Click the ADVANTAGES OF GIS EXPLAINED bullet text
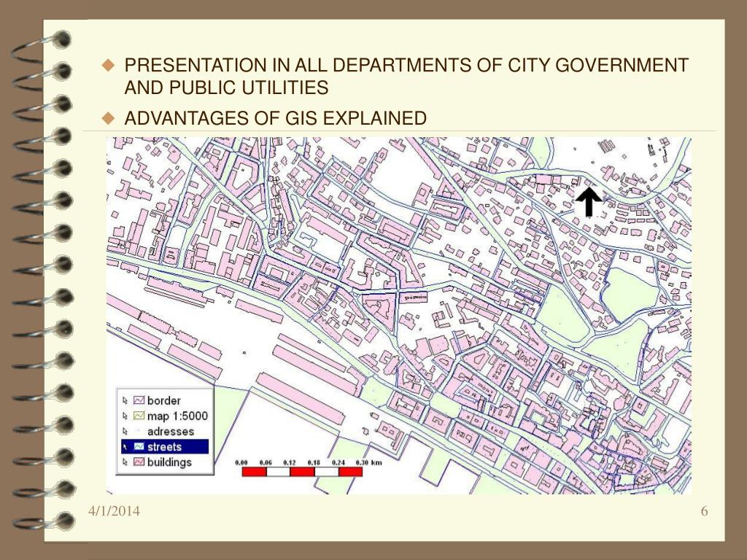This screenshot has height=560, width=747. coord(275,118)
